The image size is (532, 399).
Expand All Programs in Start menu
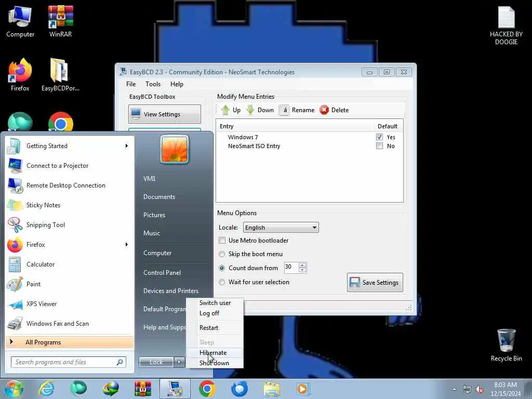point(70,342)
